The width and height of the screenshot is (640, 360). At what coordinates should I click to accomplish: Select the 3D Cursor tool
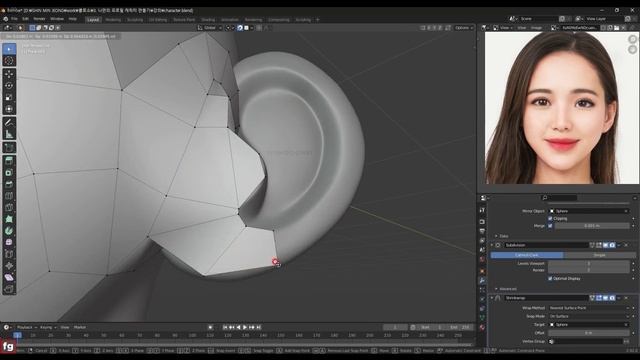tap(9, 61)
